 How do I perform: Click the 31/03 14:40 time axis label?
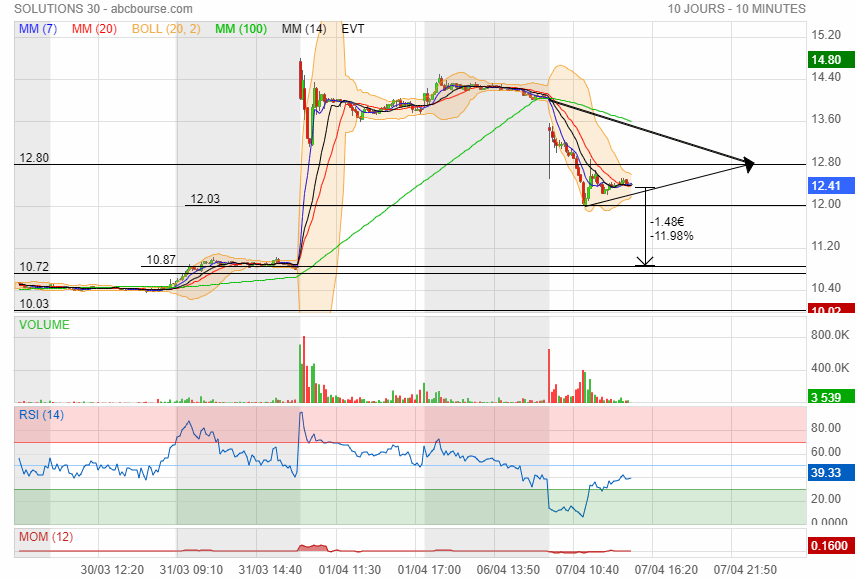270,570
